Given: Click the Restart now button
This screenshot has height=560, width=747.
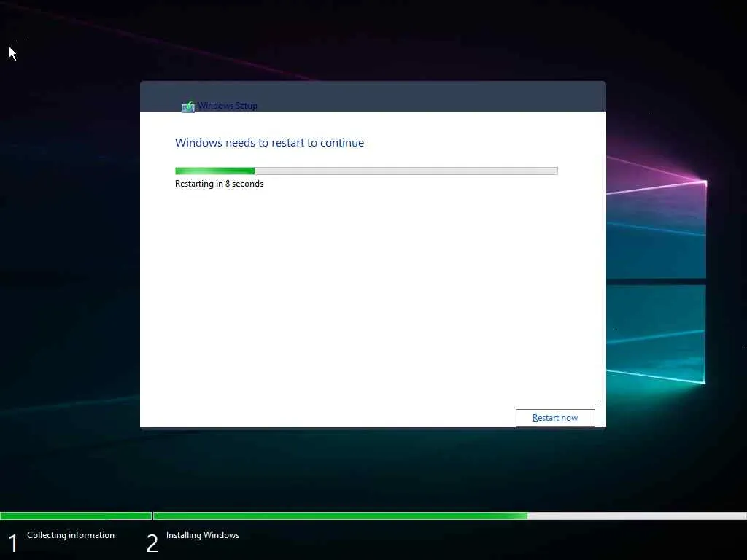Looking at the screenshot, I should tap(555, 418).
